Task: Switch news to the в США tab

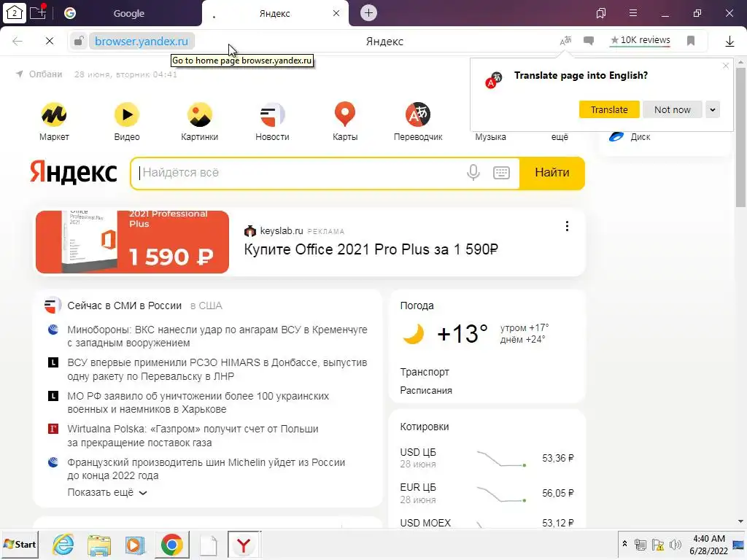Action: (x=206, y=306)
